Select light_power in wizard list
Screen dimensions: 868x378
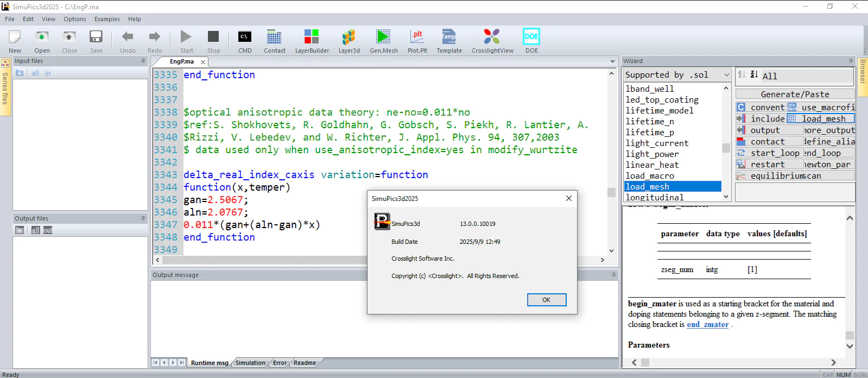click(x=652, y=154)
